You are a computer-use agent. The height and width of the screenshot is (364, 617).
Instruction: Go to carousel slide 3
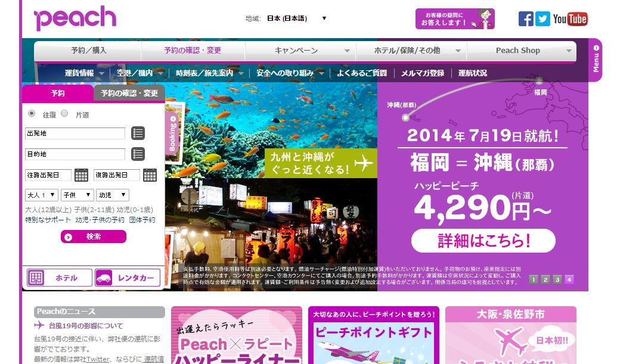point(557,279)
